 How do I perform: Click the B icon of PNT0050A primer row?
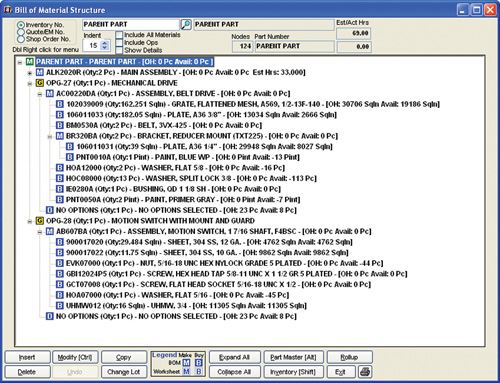click(x=60, y=200)
